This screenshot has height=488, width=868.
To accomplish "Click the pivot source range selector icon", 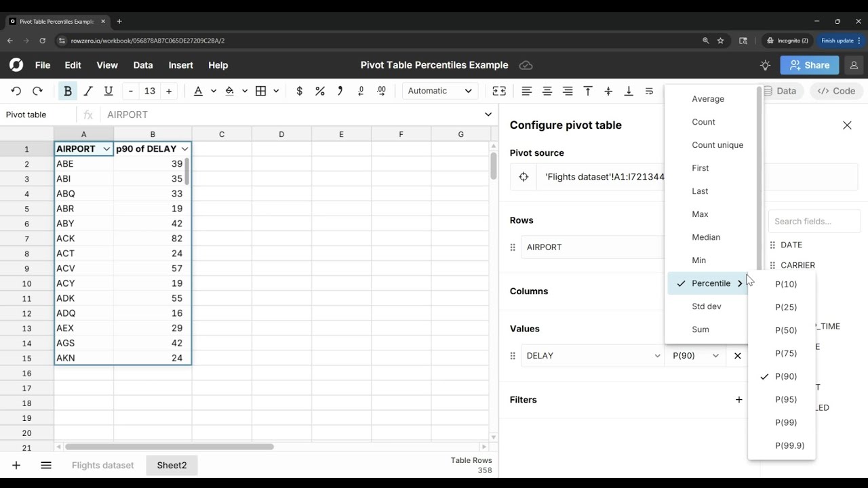I will point(524,177).
